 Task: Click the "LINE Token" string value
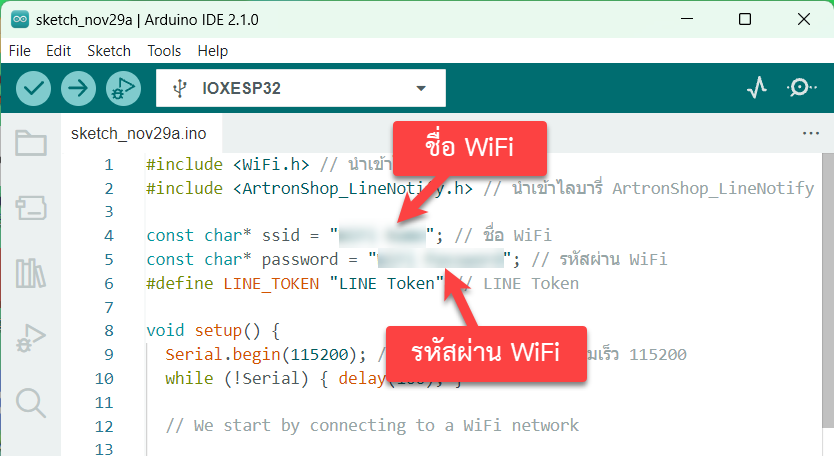coord(386,284)
